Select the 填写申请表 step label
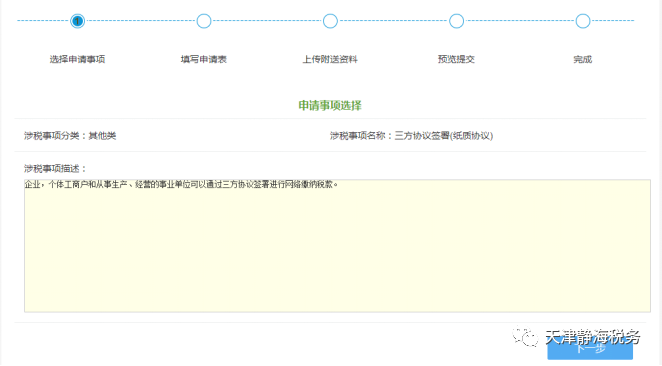662x366 pixels. pyautogui.click(x=204, y=59)
